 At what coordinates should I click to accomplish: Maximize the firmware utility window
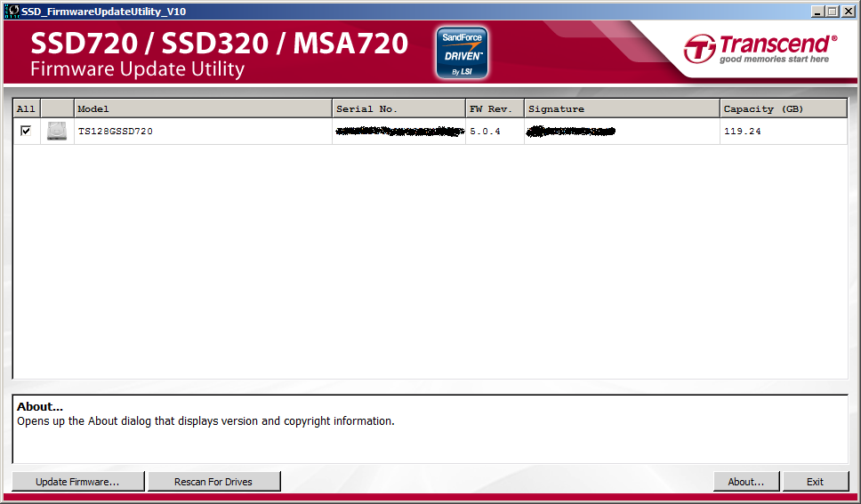(x=833, y=11)
